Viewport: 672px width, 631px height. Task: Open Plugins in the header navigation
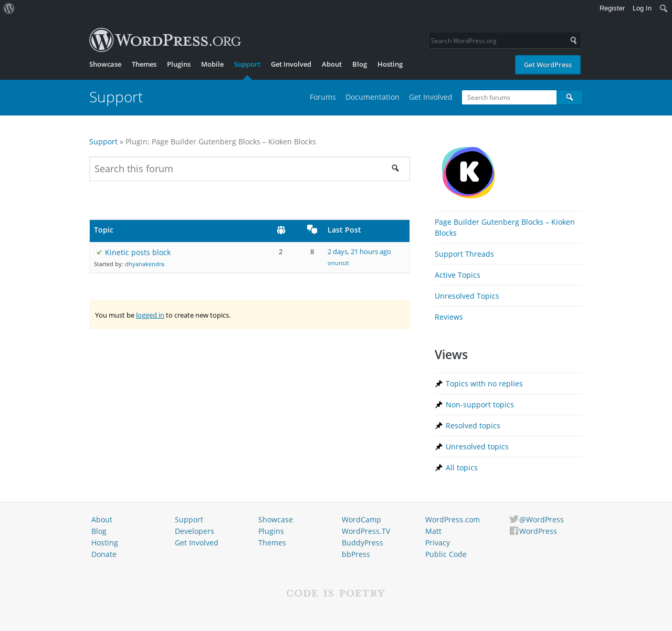coord(178,64)
